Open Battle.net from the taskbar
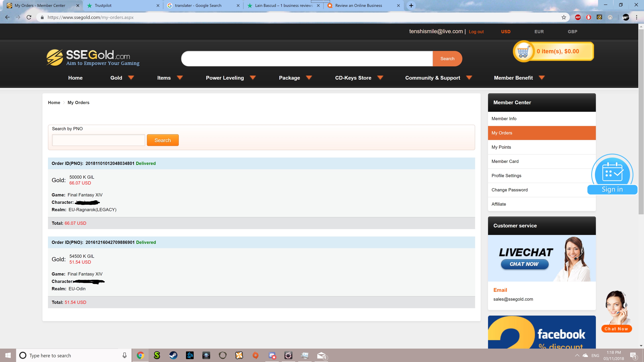 (x=190, y=355)
